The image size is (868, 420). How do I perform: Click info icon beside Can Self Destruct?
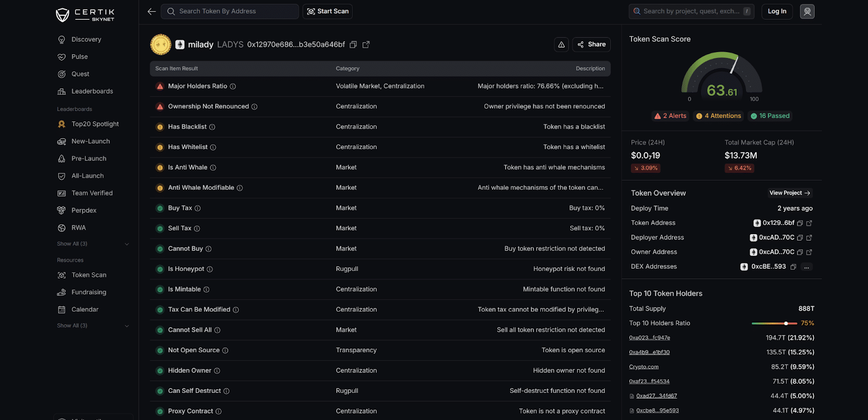226,391
